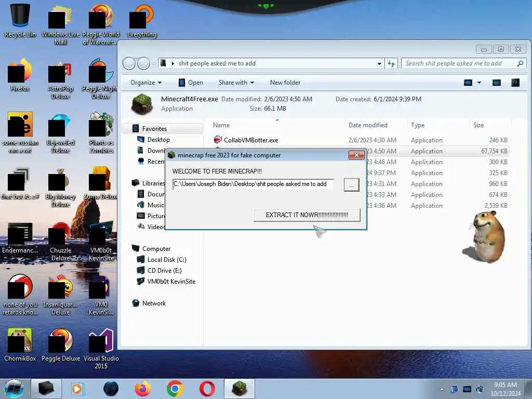Click the taskbar clock showing 9:05 AM
This screenshot has height=399, width=532.
[x=505, y=389]
